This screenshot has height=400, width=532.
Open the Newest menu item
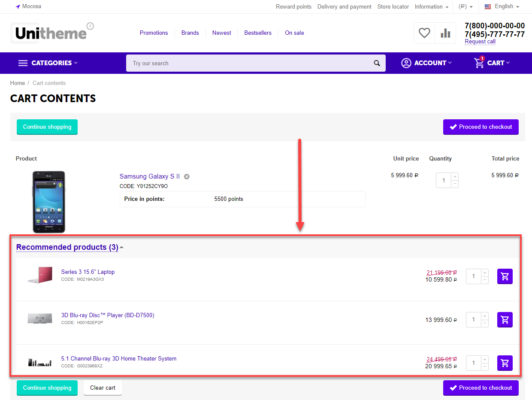[x=222, y=33]
